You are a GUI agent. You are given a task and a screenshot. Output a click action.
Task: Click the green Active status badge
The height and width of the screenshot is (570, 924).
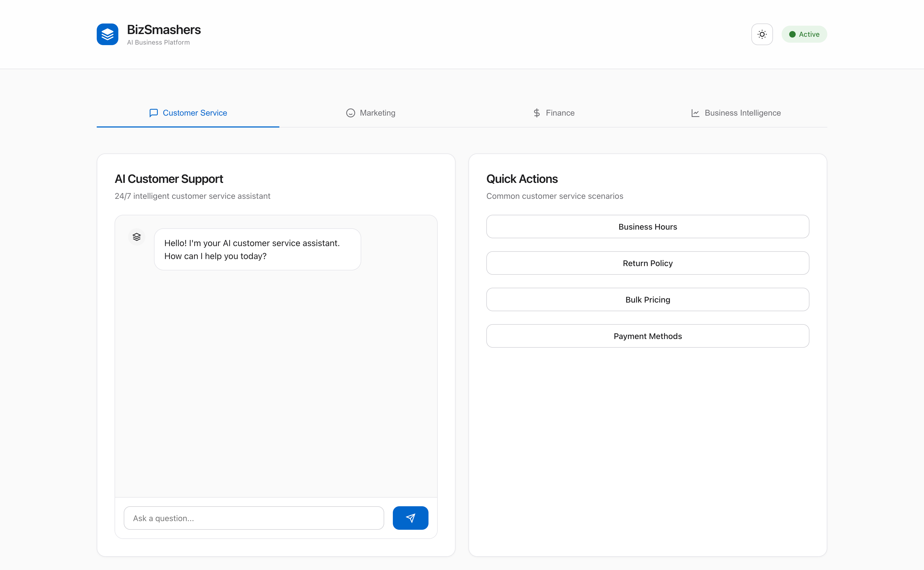pyautogui.click(x=804, y=34)
